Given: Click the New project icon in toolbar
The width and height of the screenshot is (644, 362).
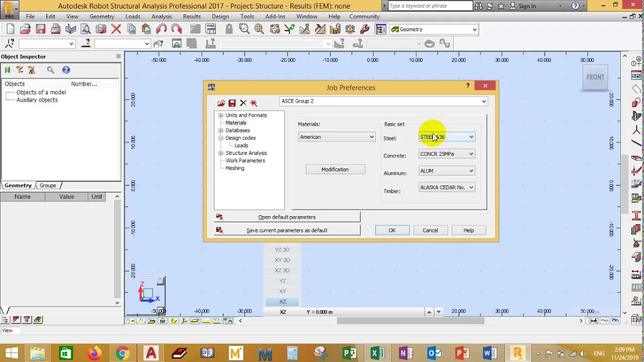Looking at the screenshot, I should [x=11, y=29].
